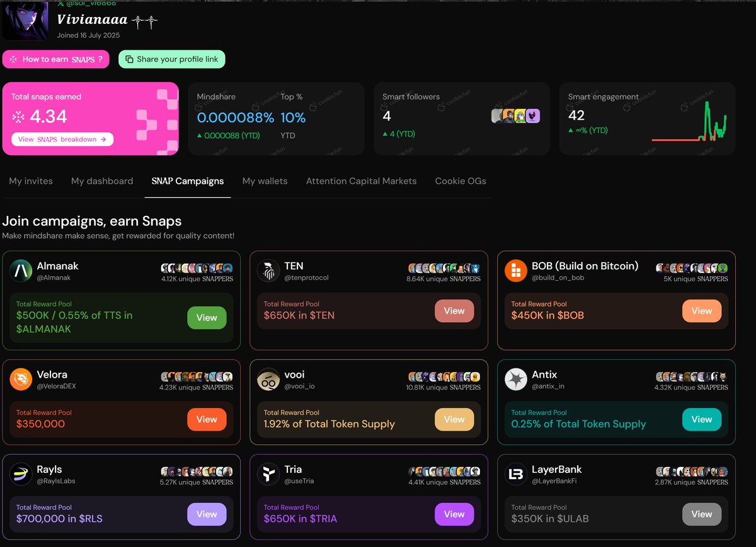This screenshot has width=756, height=547.
Task: Open the Cookie OGs tab
Action: (x=461, y=181)
